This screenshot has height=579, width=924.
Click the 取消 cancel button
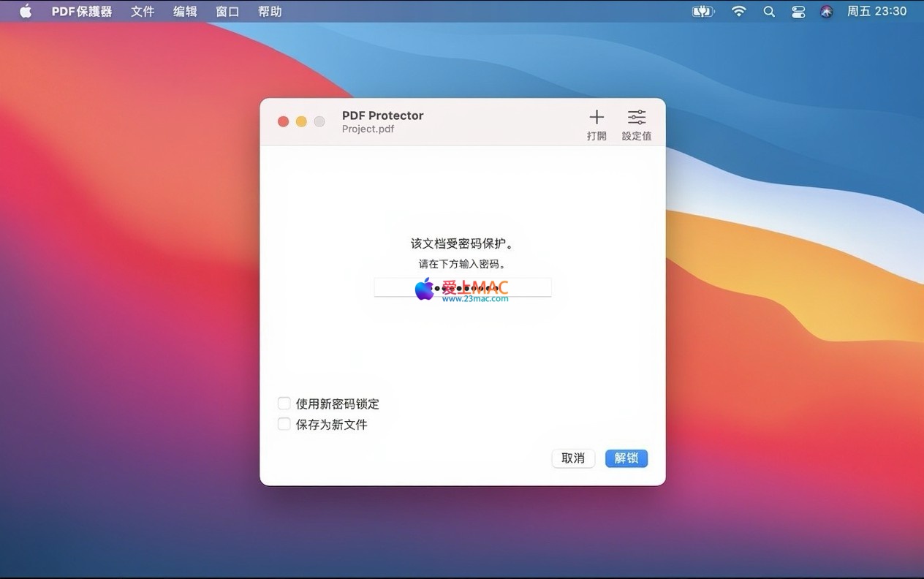click(573, 458)
